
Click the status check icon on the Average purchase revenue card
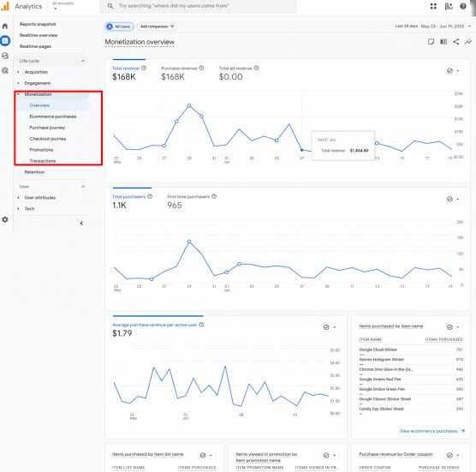click(326, 327)
